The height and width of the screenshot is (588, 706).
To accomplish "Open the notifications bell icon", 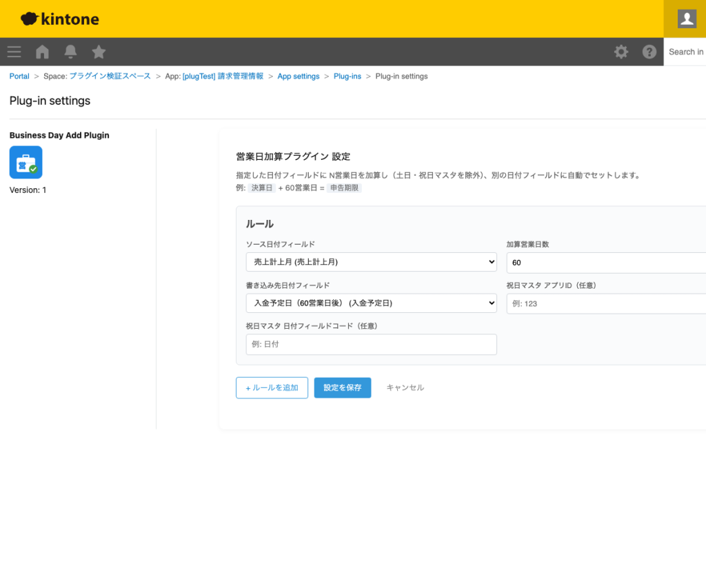I will 70,52.
